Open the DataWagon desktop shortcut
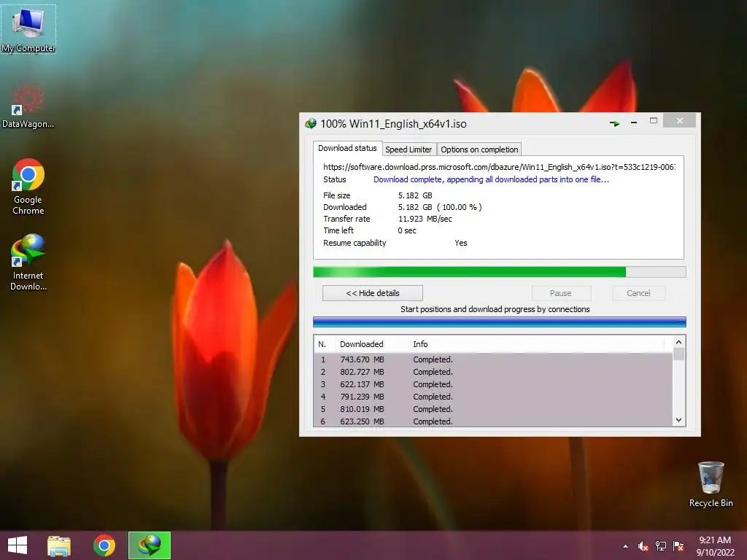 pos(28,106)
